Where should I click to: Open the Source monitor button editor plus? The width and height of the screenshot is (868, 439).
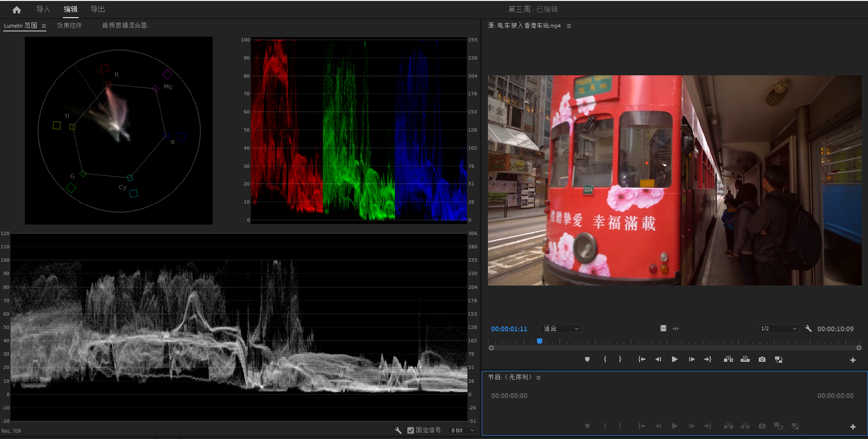853,360
